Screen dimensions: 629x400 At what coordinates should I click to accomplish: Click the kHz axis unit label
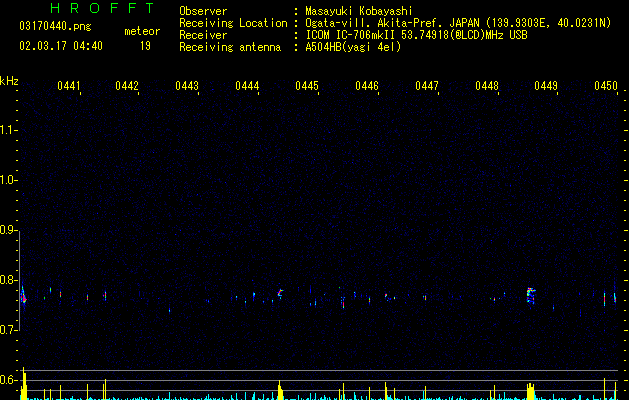(x=9, y=81)
